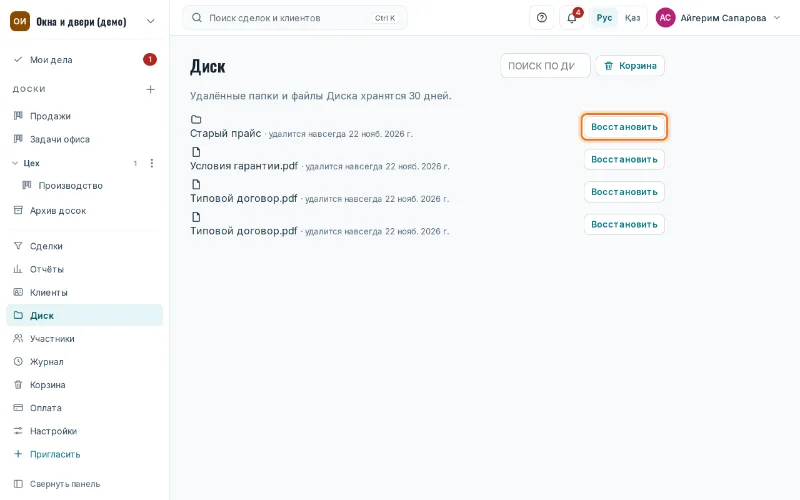Click the Производство board icon
The image size is (800, 500).
pos(27,185)
